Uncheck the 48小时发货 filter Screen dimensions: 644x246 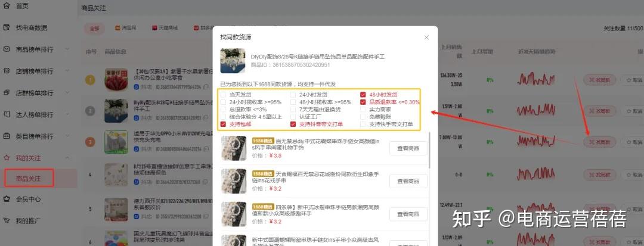tap(363, 95)
